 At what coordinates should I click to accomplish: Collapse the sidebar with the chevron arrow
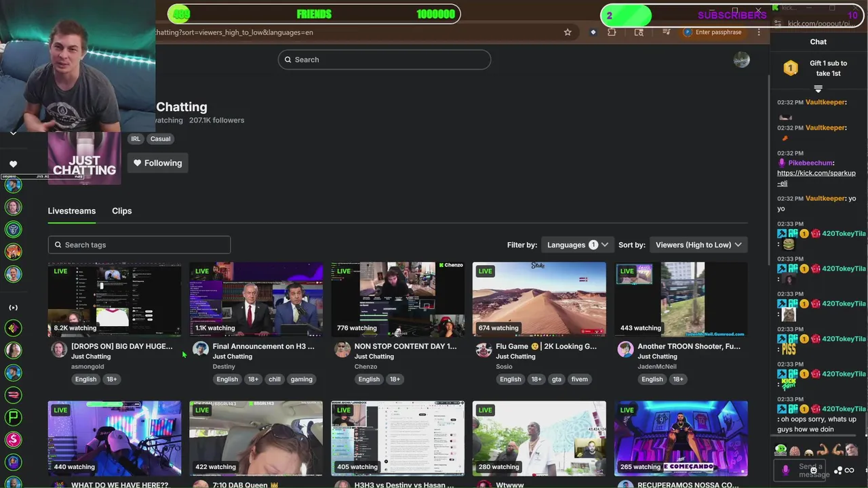coord(13,133)
